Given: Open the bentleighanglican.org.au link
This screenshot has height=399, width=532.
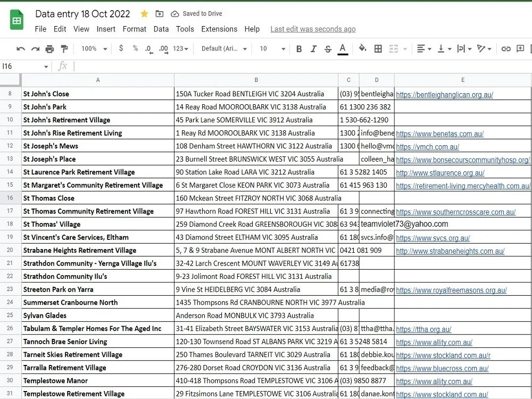Looking at the screenshot, I should tap(444, 95).
